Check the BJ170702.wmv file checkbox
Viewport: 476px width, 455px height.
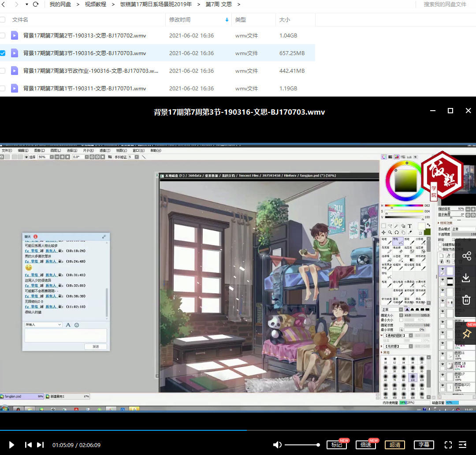click(x=3, y=35)
